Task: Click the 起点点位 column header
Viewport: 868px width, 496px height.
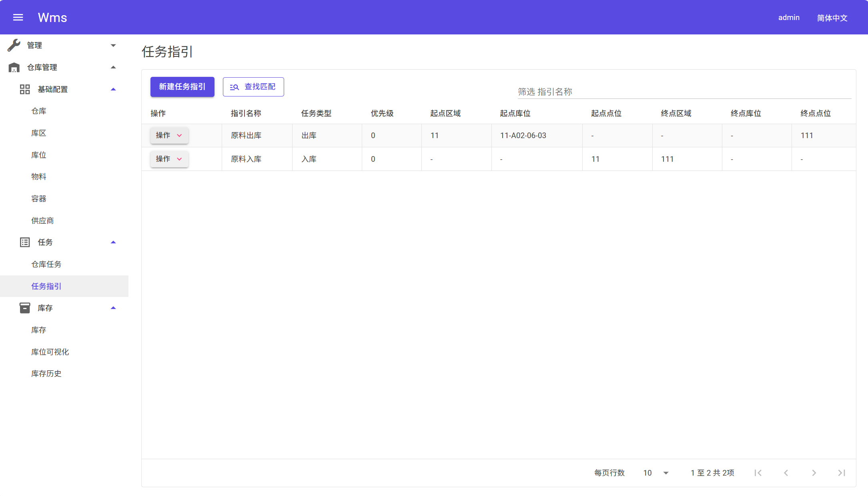Action: tap(606, 113)
